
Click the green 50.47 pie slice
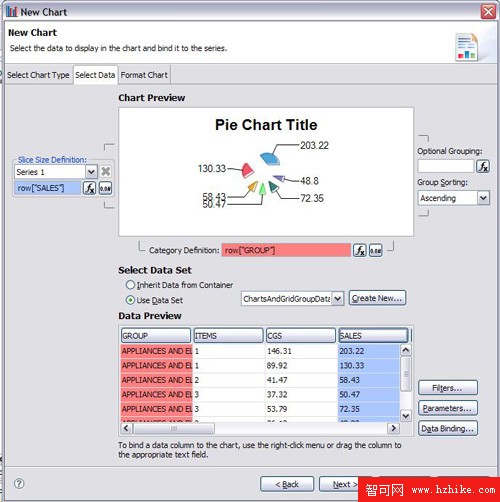pos(262,189)
